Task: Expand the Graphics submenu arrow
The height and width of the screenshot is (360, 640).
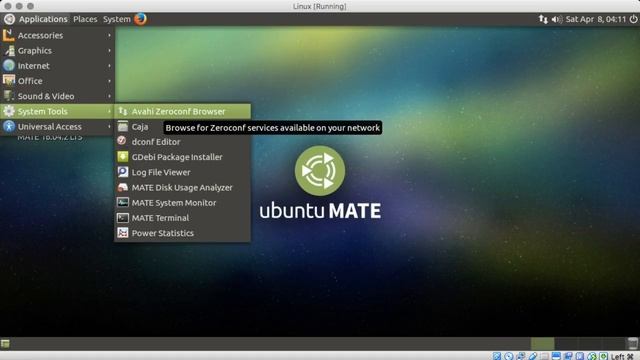Action: click(x=109, y=51)
